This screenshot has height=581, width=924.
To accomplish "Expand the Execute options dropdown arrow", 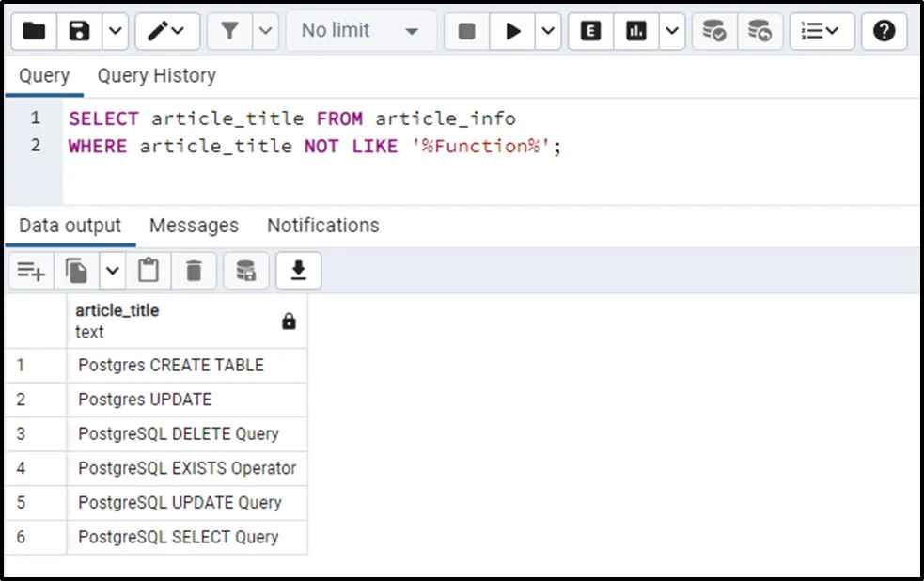I will coord(548,31).
